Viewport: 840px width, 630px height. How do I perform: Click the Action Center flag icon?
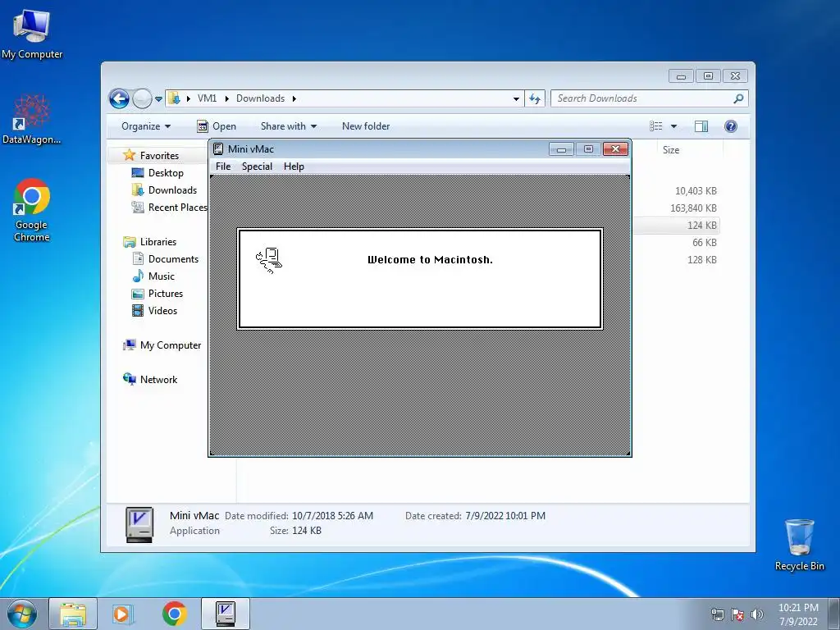point(737,614)
